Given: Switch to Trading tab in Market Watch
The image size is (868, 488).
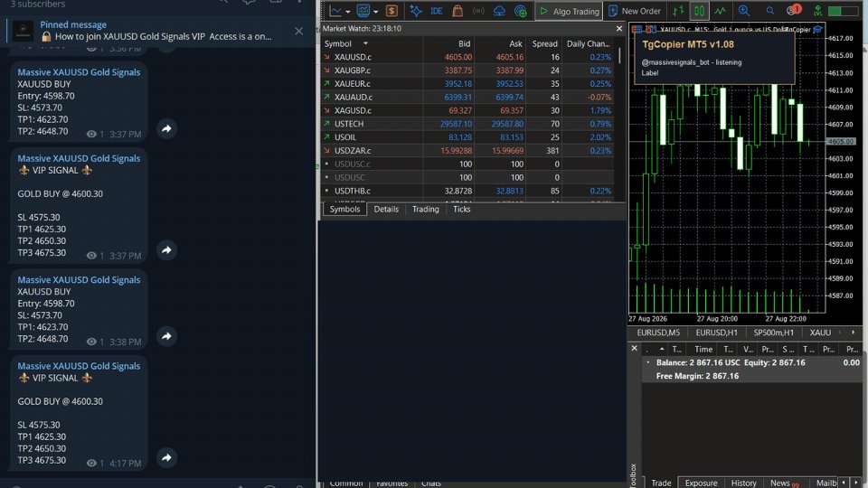Looking at the screenshot, I should pyautogui.click(x=425, y=209).
